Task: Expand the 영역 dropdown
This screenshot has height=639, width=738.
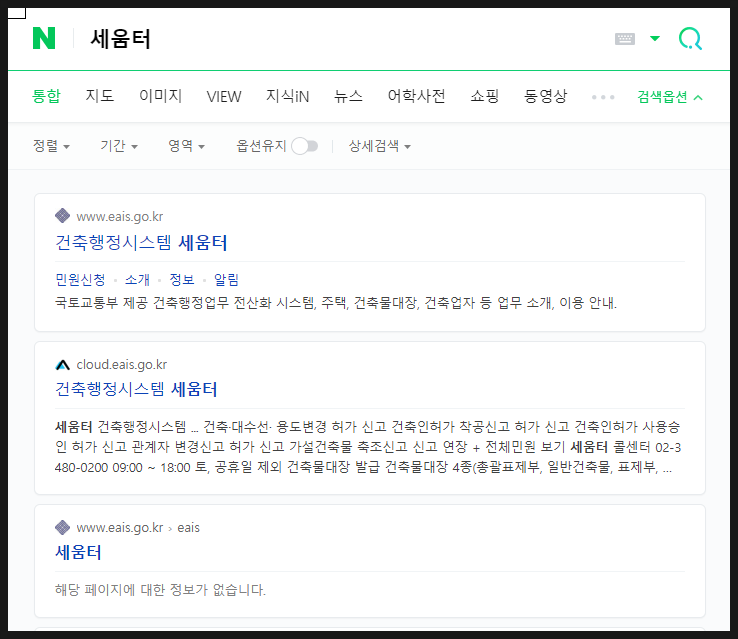Action: coord(186,146)
